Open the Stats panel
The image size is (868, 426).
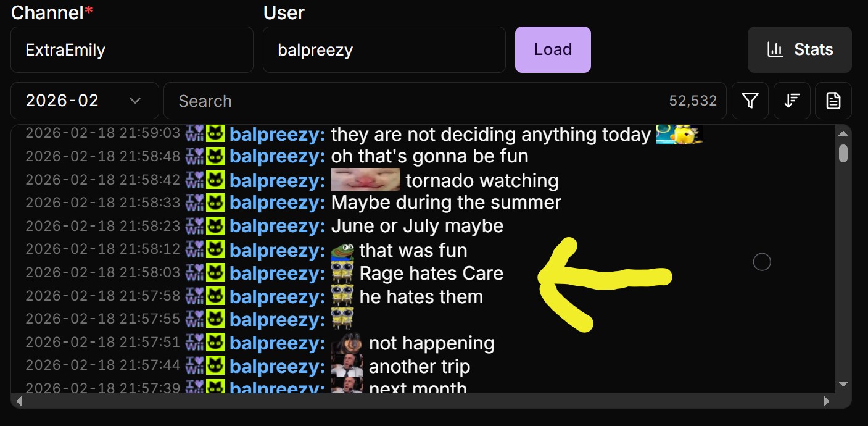(800, 49)
